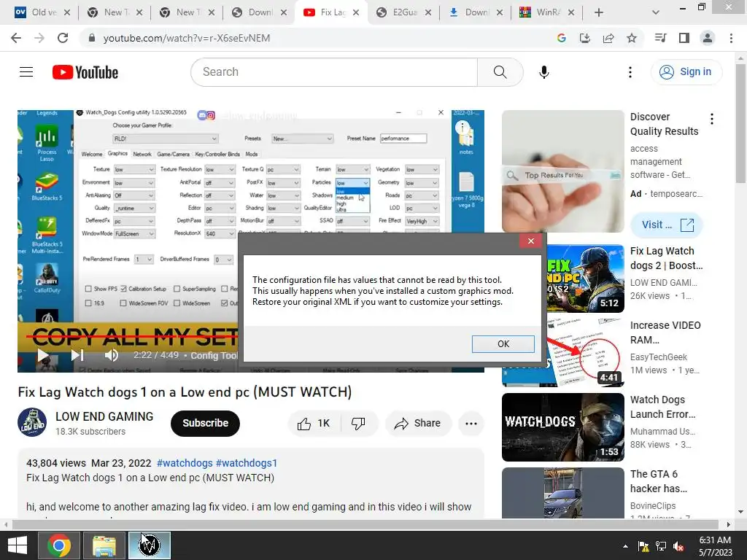Toggle browser side panel
Image resolution: width=747 pixels, height=560 pixels.
(684, 38)
